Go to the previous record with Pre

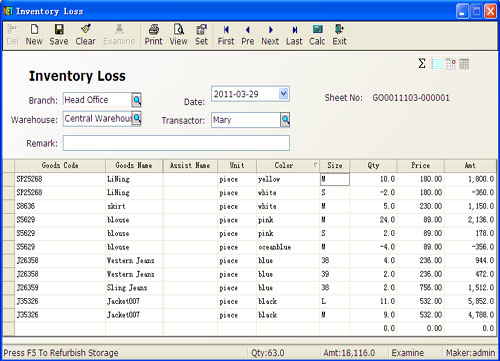coord(248,35)
